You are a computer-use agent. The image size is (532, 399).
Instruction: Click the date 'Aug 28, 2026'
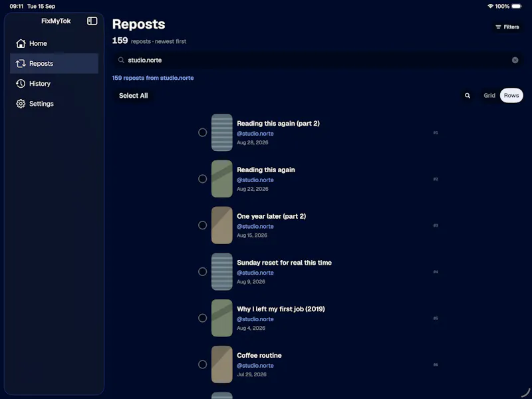pyautogui.click(x=253, y=142)
